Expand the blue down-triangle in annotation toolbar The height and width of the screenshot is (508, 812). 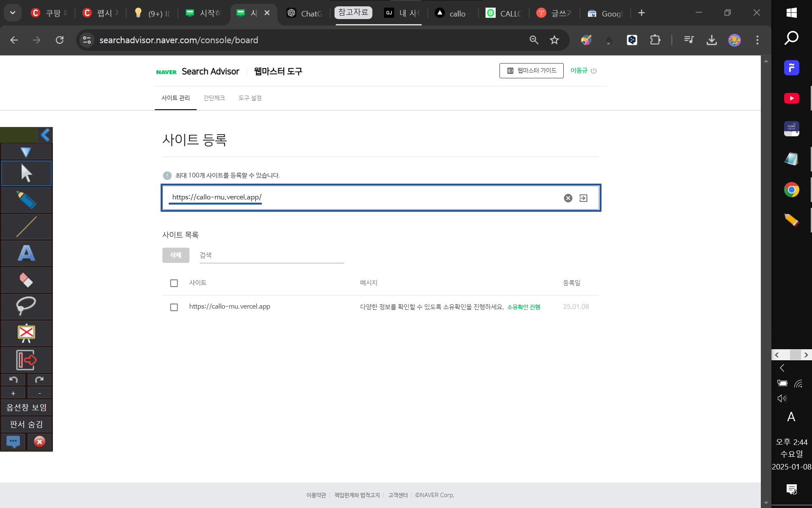pos(26,152)
